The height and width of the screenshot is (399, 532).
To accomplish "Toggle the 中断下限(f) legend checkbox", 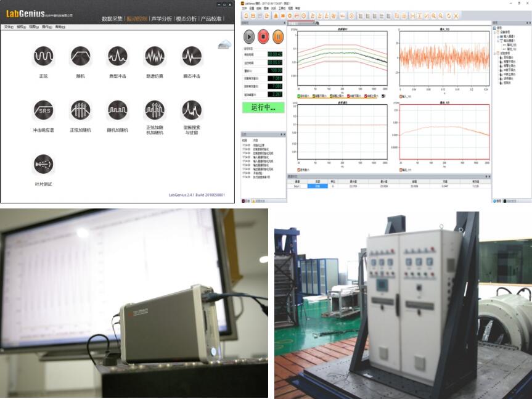I will click(348, 96).
